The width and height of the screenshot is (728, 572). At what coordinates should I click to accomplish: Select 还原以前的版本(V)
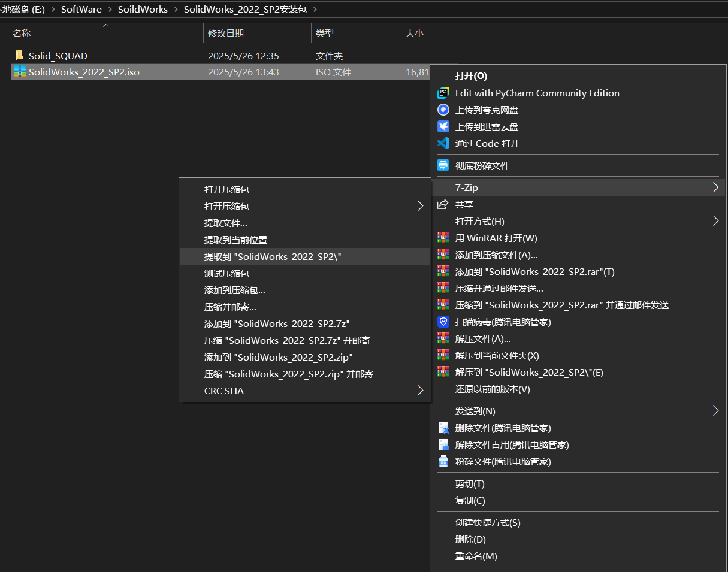pyautogui.click(x=578, y=389)
